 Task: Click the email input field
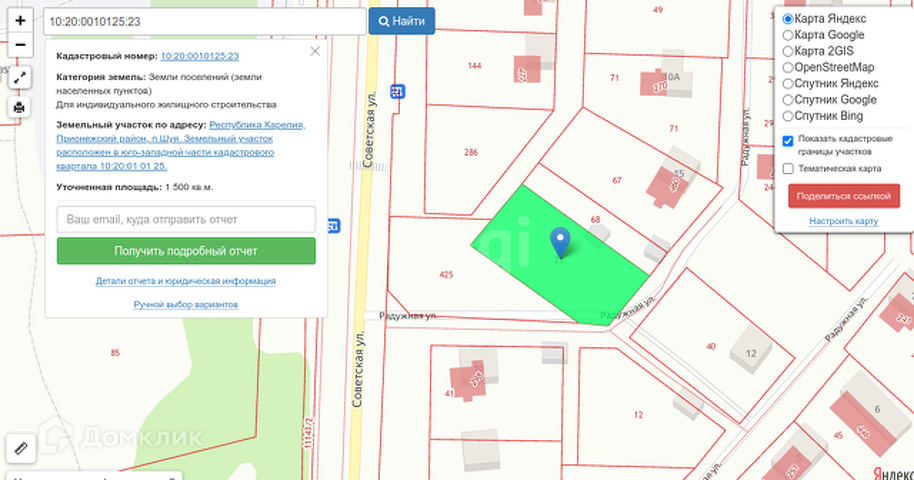point(187,219)
